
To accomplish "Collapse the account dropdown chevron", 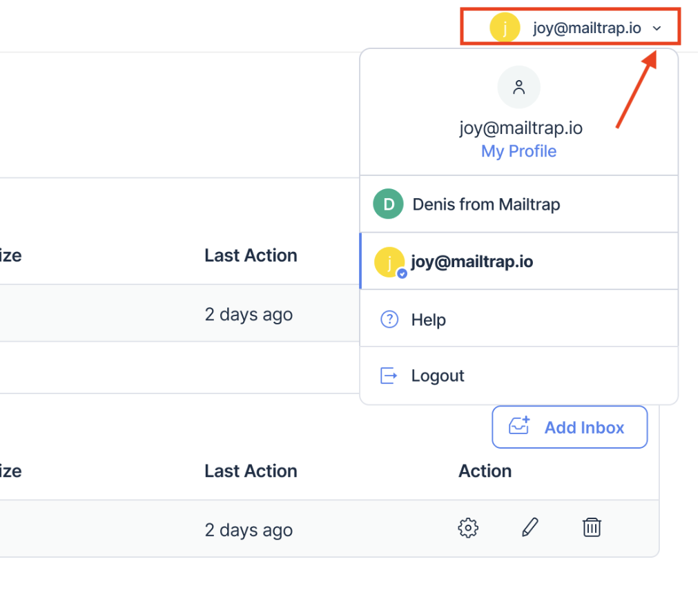I will click(657, 28).
